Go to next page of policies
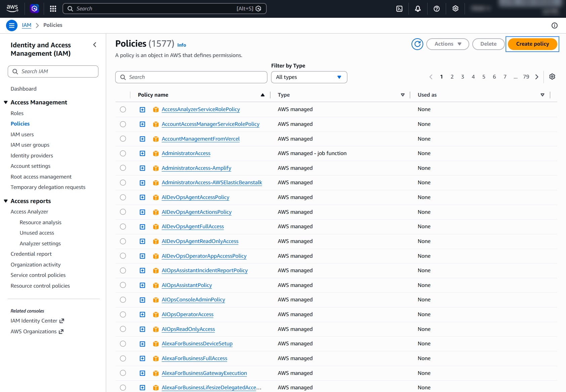The width and height of the screenshot is (566, 392). coord(537,77)
